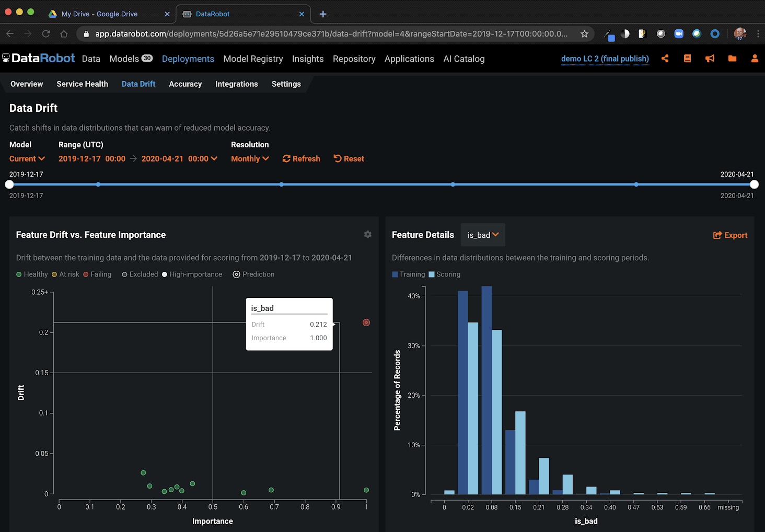765x532 pixels.
Task: Export the feature details
Action: [730, 235]
